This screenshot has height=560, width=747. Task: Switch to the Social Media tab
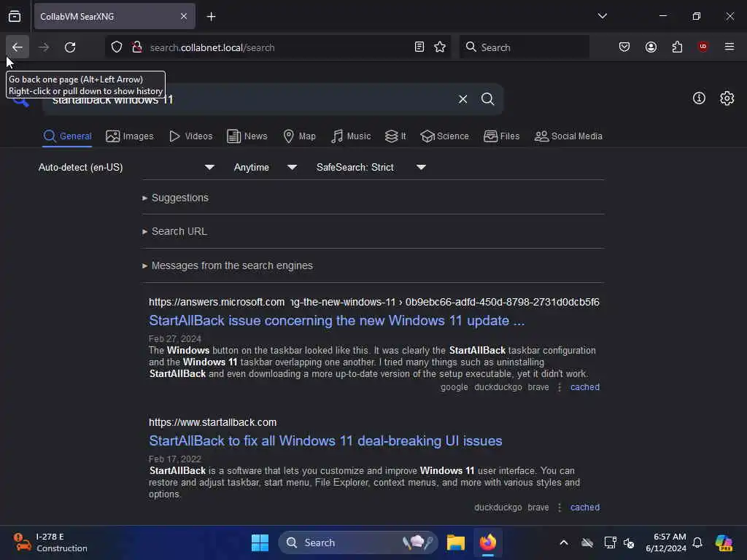pos(568,136)
